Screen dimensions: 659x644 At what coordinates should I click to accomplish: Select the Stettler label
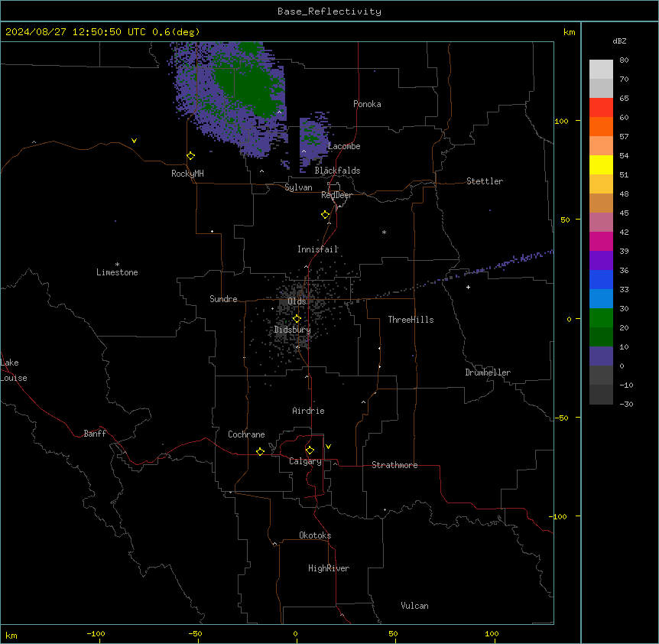[x=485, y=181]
